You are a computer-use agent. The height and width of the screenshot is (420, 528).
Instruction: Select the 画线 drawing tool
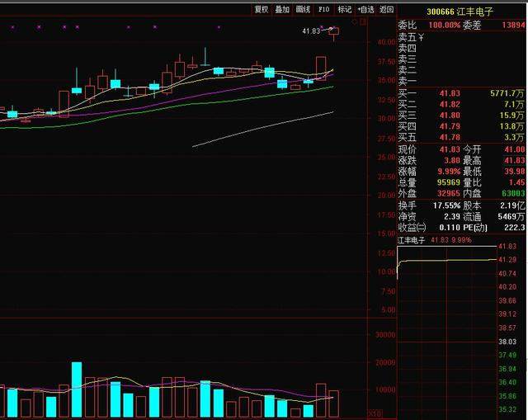coord(303,10)
